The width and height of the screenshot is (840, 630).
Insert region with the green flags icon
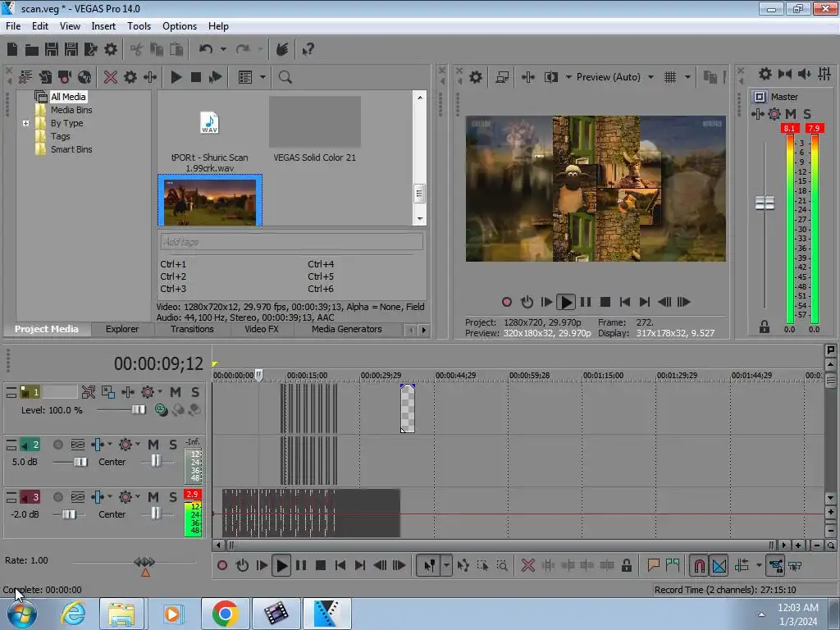(x=673, y=565)
